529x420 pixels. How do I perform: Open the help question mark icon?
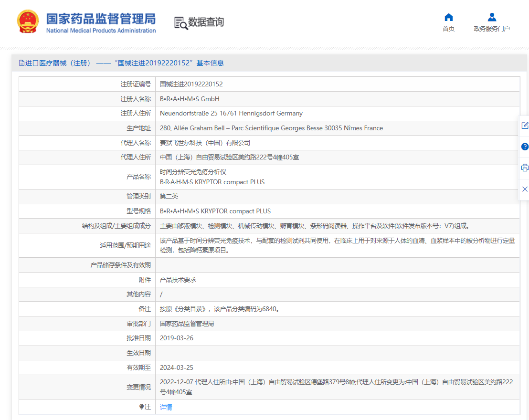(525, 147)
